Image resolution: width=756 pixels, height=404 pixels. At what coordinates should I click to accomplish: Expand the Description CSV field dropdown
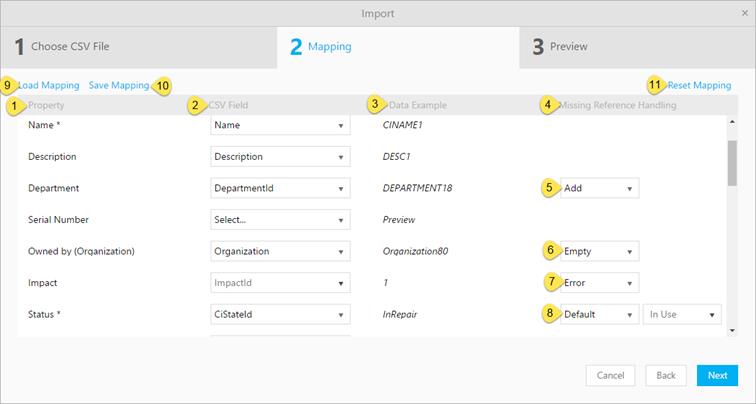click(280, 157)
